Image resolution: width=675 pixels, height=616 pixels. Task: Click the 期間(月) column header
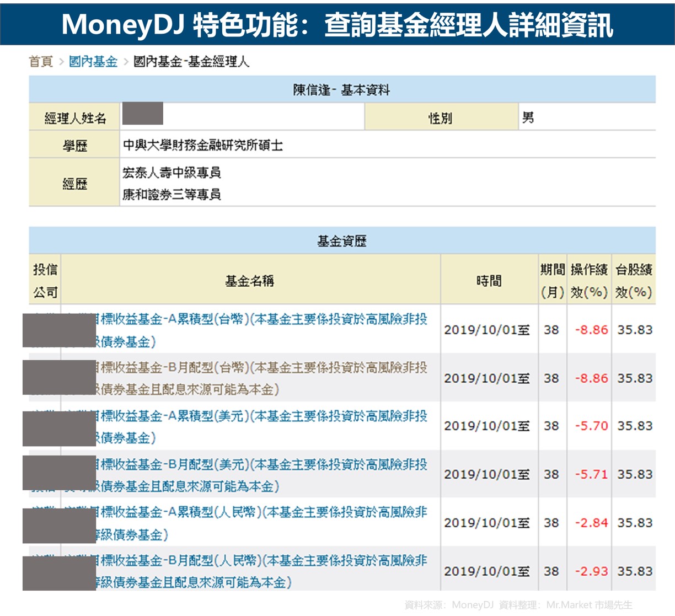coord(552,280)
